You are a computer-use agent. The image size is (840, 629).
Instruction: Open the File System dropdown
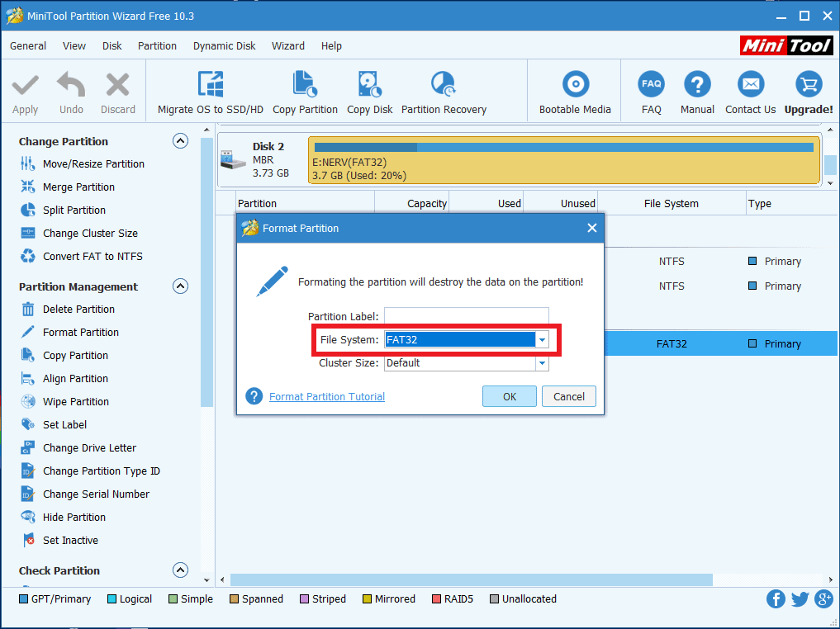542,340
